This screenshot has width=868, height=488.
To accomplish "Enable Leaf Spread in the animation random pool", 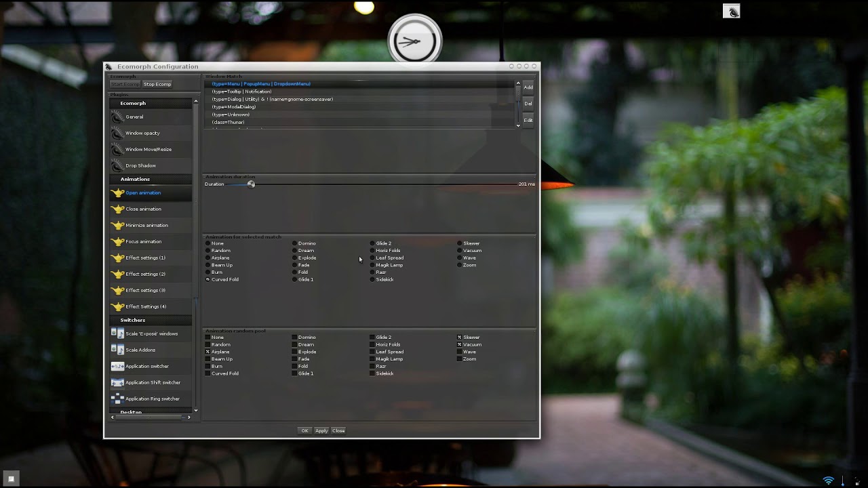I will pyautogui.click(x=372, y=352).
